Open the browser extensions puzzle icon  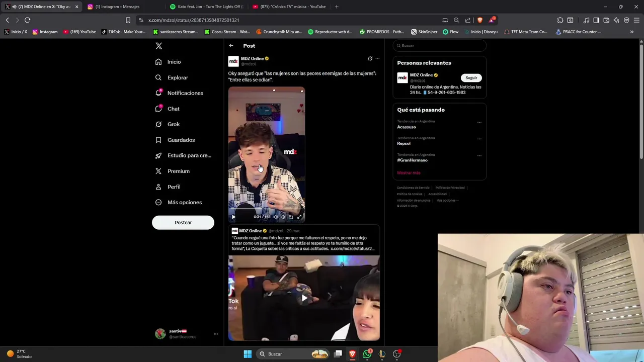point(560,20)
